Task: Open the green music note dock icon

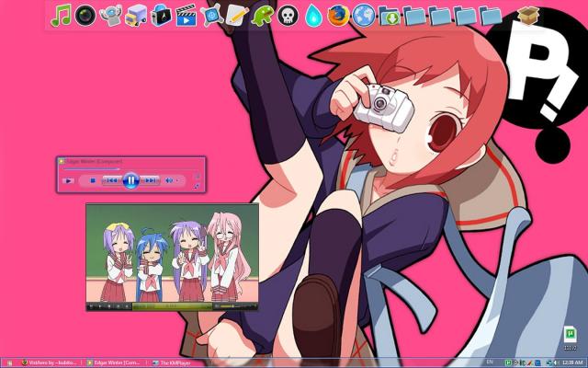Action: 61,16
